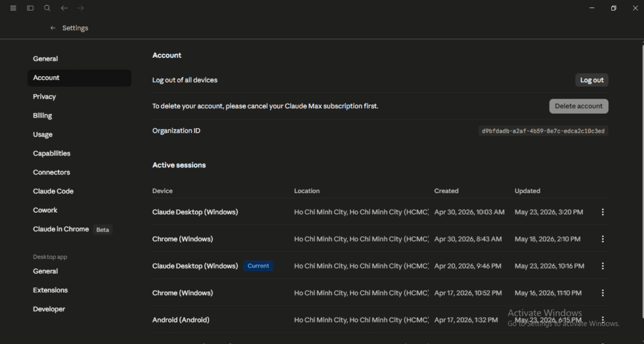This screenshot has height=344, width=644.
Task: Click the Location column header
Action: coord(307,191)
